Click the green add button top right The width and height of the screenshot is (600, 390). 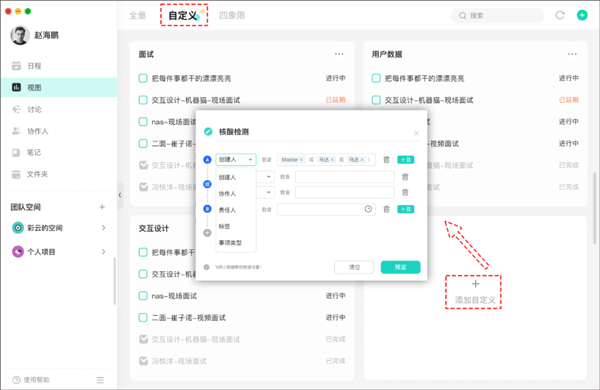tap(582, 15)
